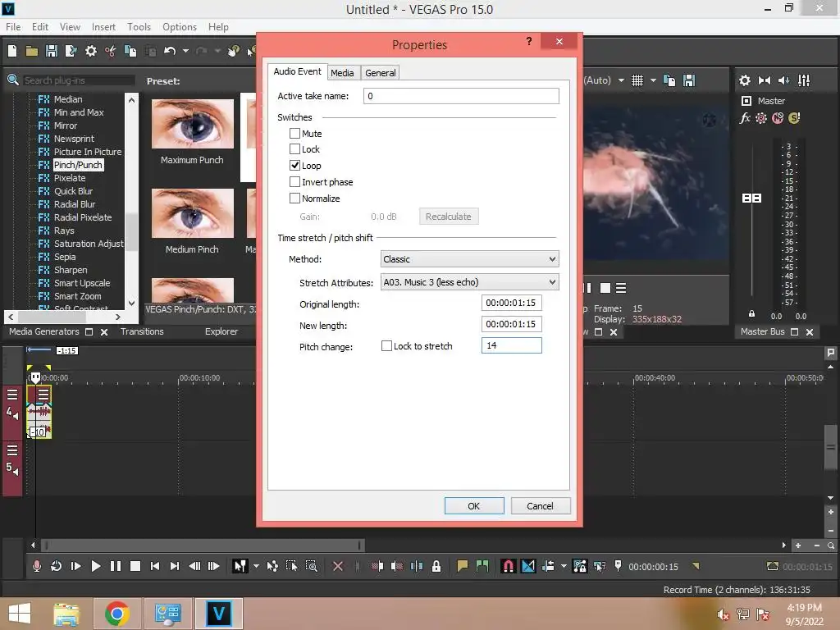
Task: Expand track 4 hamburger menu icon
Action: [12, 395]
